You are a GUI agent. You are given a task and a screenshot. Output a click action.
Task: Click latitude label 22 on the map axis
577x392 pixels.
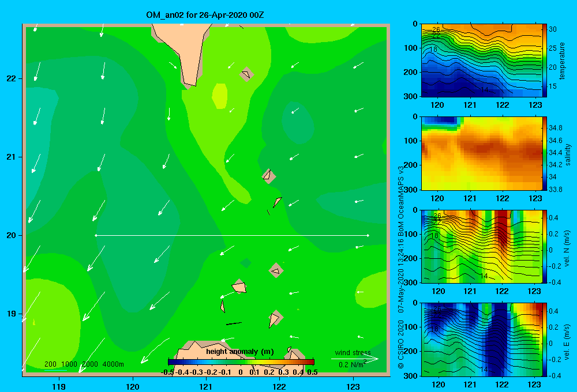[11, 78]
